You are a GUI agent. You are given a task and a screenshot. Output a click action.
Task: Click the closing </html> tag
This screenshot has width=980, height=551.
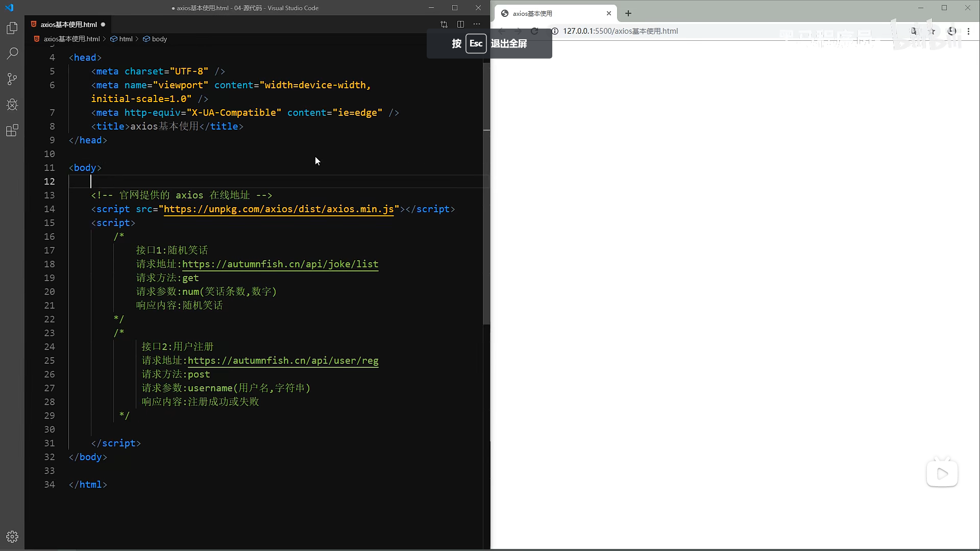click(88, 485)
